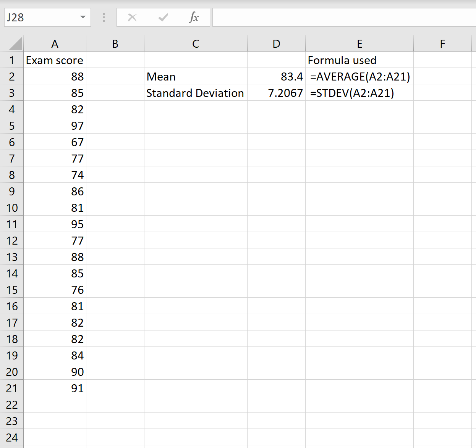Expand the Name Box dropdown arrow
Image resolution: width=476 pixels, height=448 pixels.
tap(83, 18)
